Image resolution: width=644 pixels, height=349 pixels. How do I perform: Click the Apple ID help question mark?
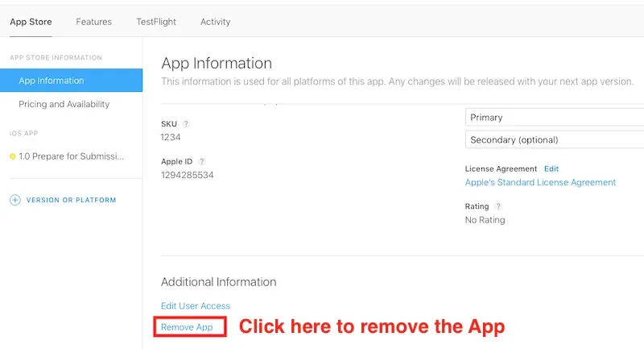coord(202,161)
